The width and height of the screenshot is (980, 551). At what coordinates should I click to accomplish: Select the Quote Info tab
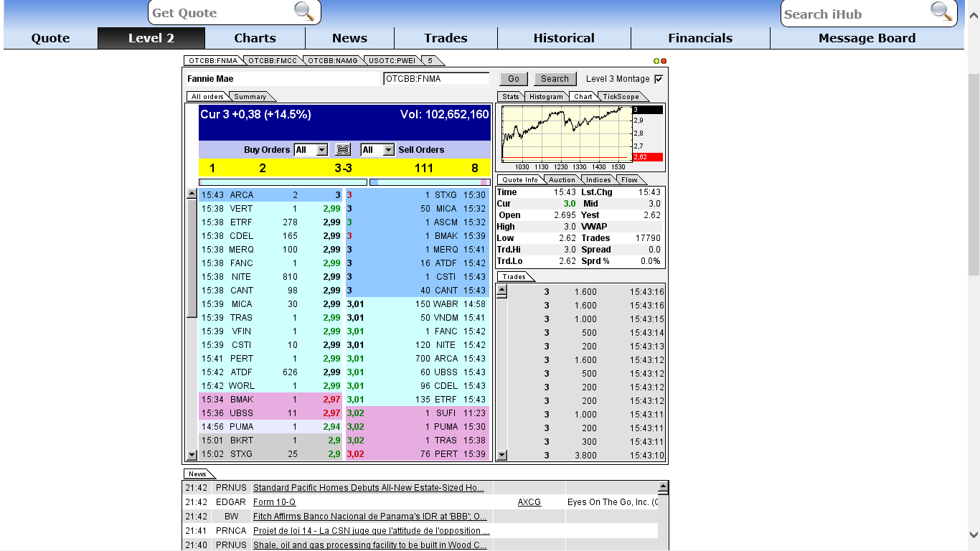coord(520,180)
